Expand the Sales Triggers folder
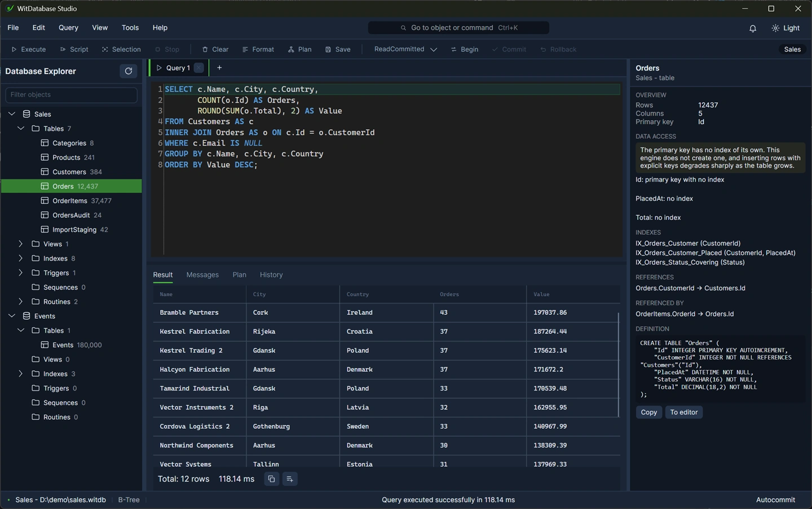 (x=21, y=273)
